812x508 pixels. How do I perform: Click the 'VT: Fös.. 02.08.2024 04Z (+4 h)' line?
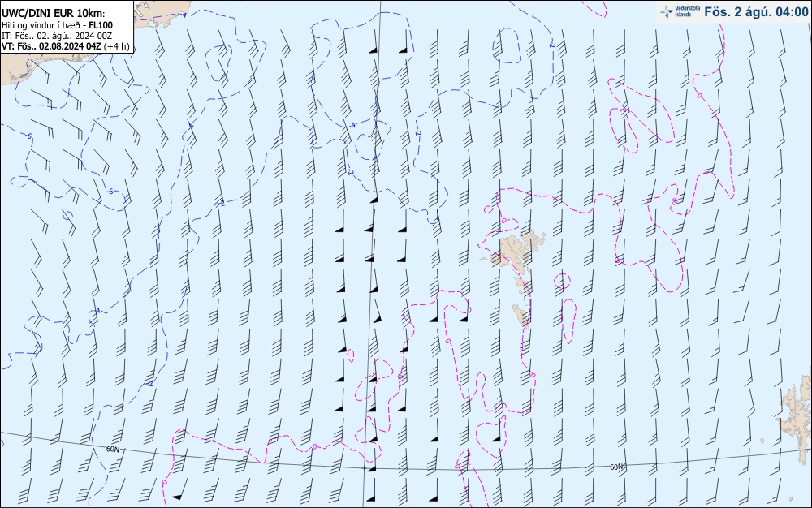tap(65, 46)
